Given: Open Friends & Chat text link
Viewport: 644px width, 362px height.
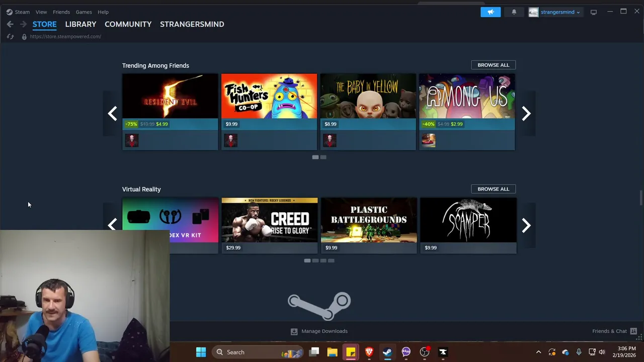Looking at the screenshot, I should coord(609,331).
